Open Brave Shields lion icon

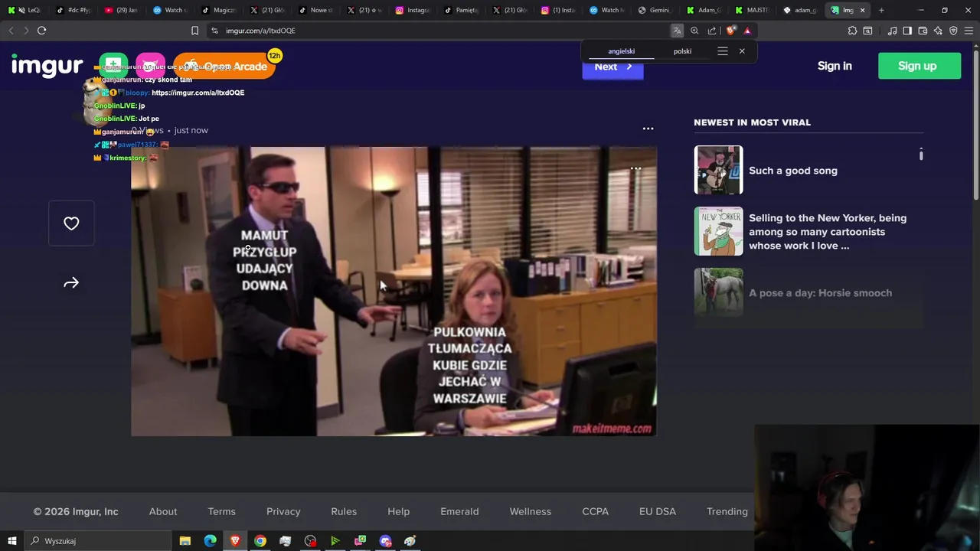[x=730, y=31]
